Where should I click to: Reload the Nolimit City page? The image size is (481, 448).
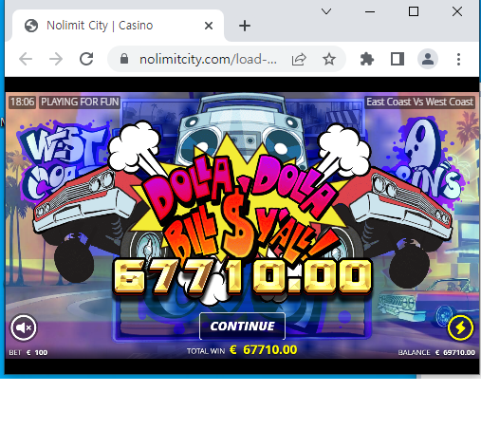click(86, 59)
